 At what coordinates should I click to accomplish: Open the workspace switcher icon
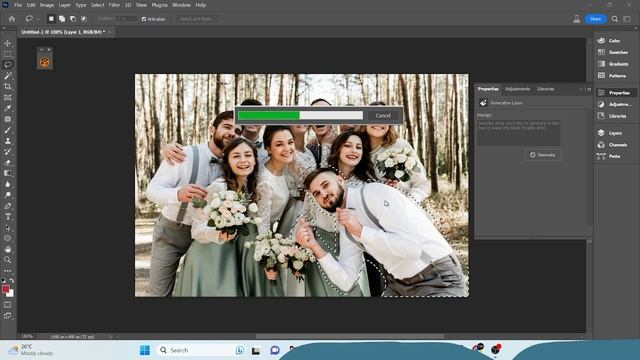pyautogui.click(x=627, y=19)
